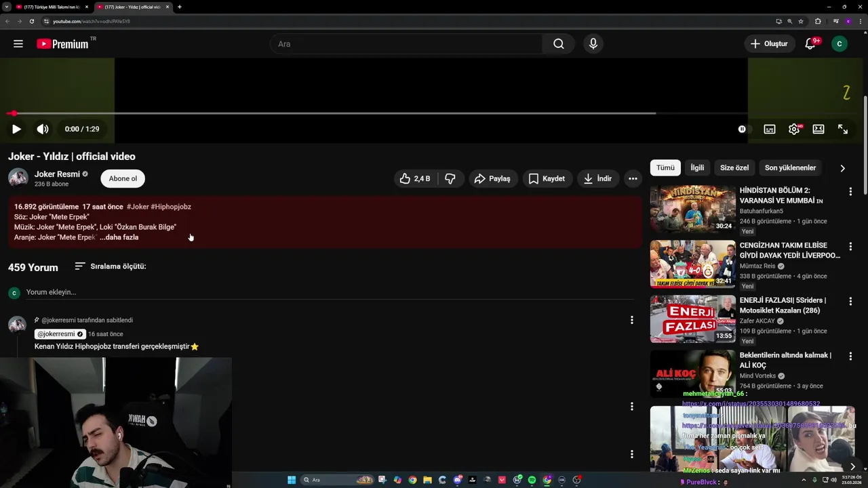This screenshot has height=488, width=868.
Task: Open Beklentilerin altında kalmak video title
Action: coord(785,360)
